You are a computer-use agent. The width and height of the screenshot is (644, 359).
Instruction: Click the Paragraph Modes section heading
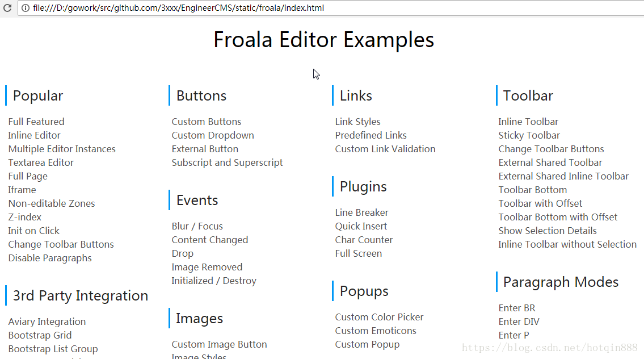pyautogui.click(x=561, y=282)
